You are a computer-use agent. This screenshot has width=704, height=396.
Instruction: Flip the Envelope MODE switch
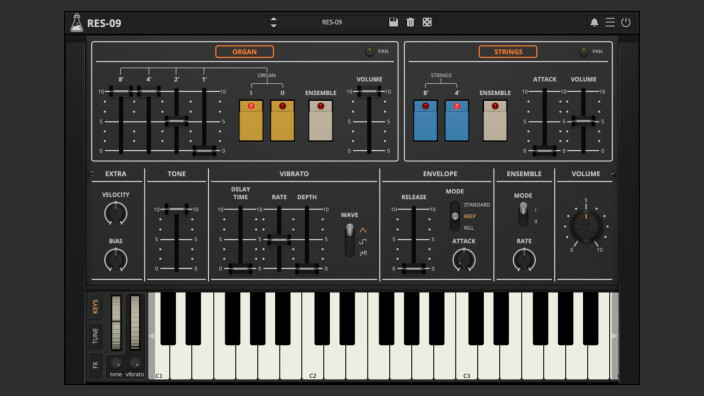[x=455, y=216]
